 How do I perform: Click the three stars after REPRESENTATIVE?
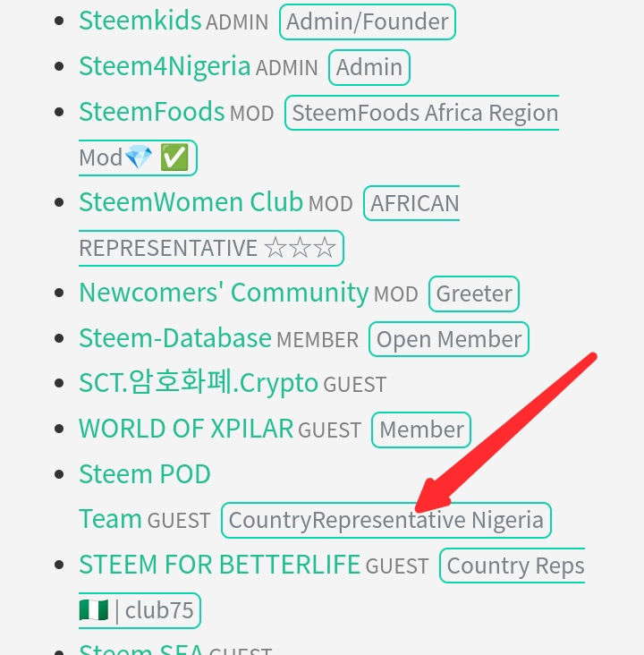click(x=300, y=248)
